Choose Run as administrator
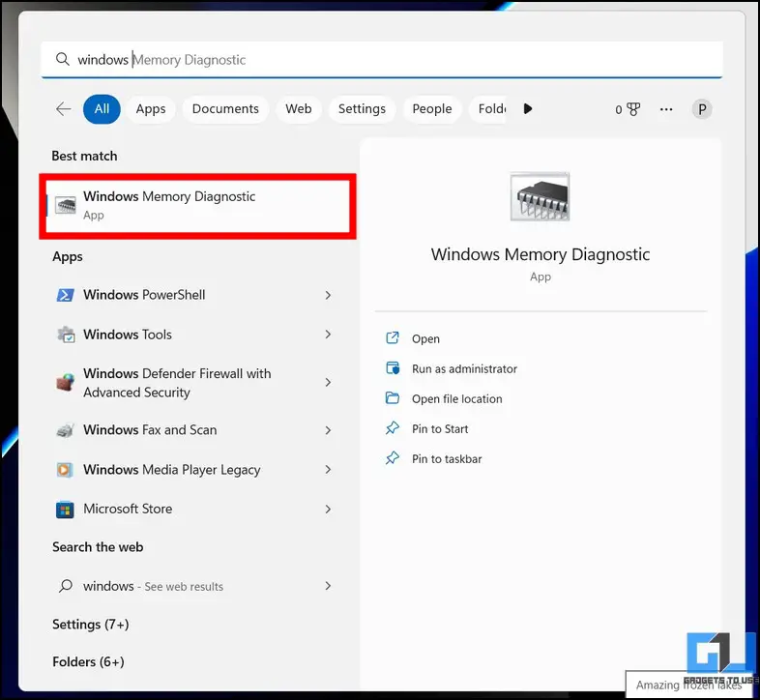The height and width of the screenshot is (700, 760). [x=464, y=369]
